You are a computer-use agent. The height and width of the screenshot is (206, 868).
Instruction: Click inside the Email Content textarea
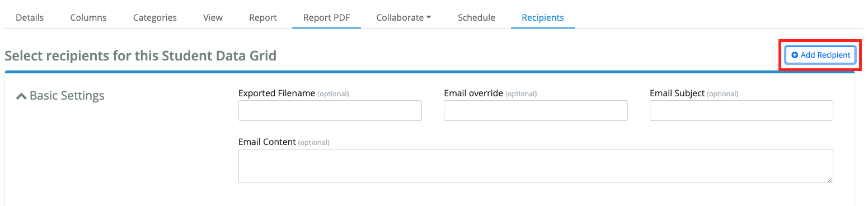click(x=536, y=166)
